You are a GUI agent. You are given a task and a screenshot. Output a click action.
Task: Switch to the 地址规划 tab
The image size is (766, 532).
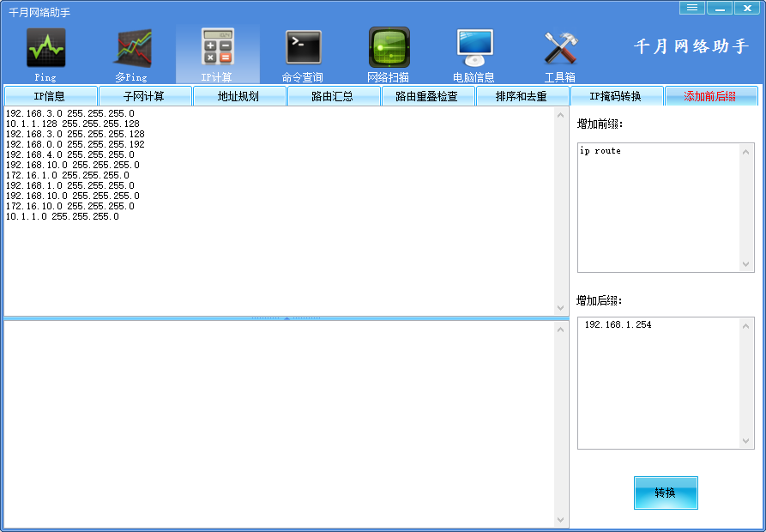click(x=238, y=96)
